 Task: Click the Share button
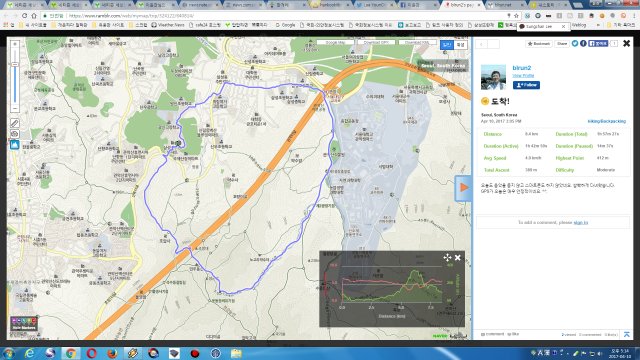coord(562,44)
